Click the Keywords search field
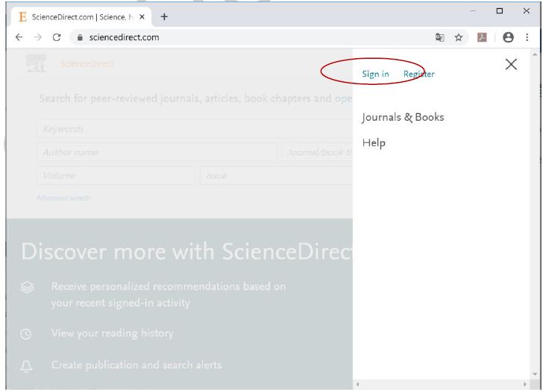The image size is (552, 392). point(195,129)
